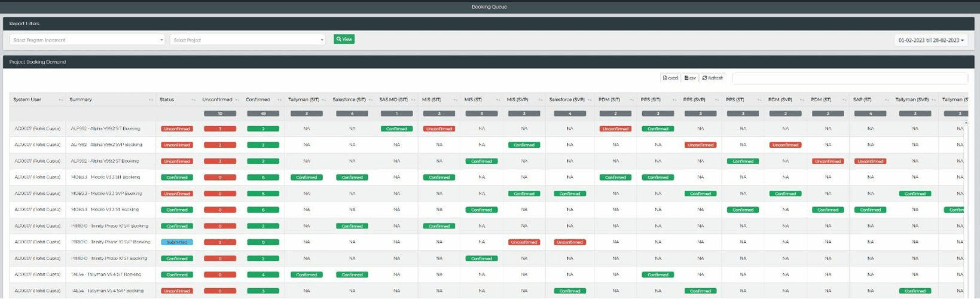Toggle sort arrows on Tallyman (SVP) header
The height and width of the screenshot is (299, 980).
[934, 100]
